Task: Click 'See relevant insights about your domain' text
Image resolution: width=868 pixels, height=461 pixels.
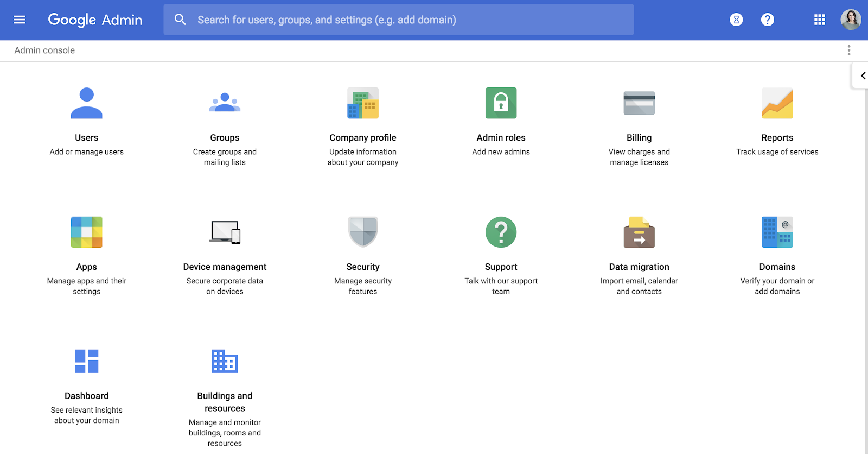Action: coord(87,415)
